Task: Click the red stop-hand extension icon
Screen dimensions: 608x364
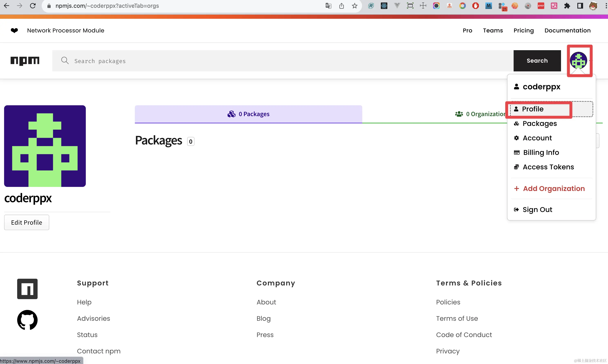Action: (x=475, y=6)
